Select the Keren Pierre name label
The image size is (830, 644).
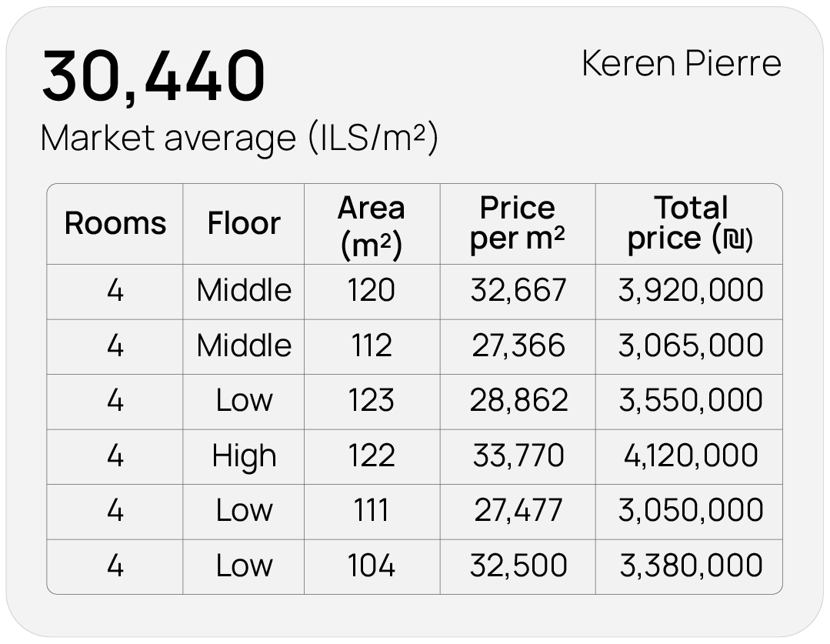click(x=682, y=63)
